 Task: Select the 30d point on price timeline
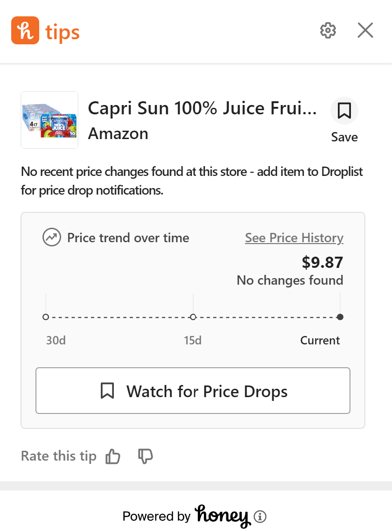(46, 317)
